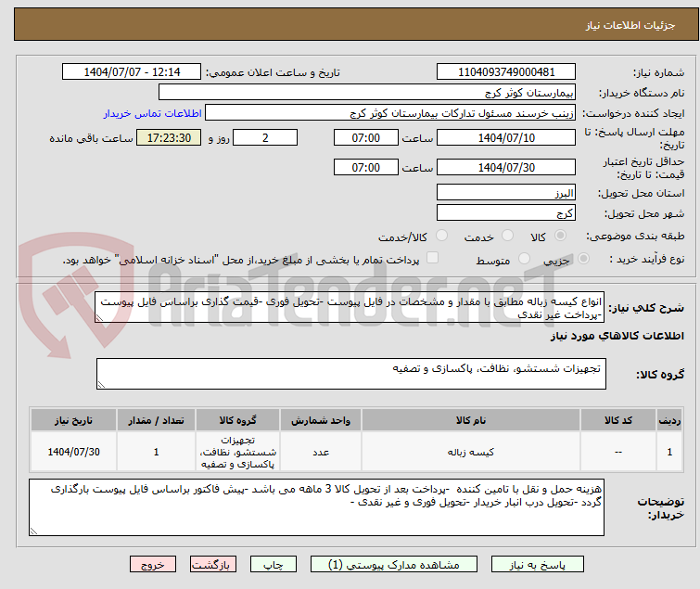
Task: Click the گروه کالا table column header
Action: [237, 420]
